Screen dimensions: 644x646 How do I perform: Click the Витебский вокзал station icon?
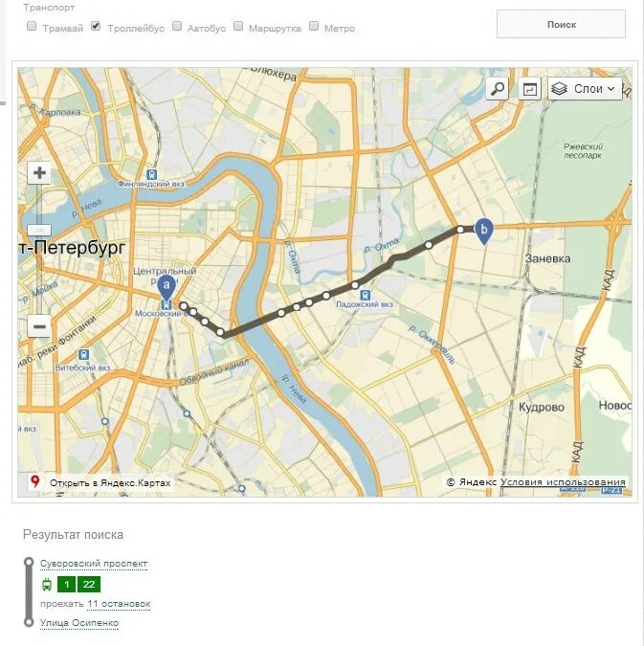[x=83, y=354]
